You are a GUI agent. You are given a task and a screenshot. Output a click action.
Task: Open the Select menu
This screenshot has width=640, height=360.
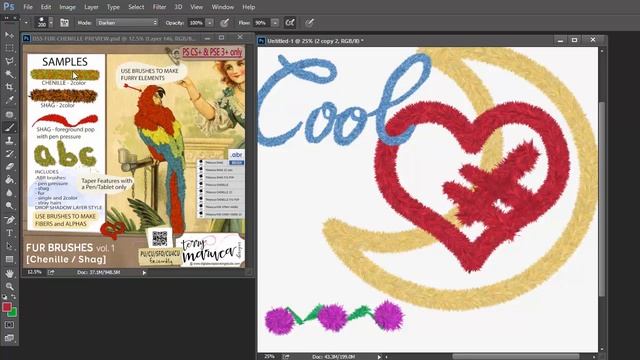(x=136, y=7)
